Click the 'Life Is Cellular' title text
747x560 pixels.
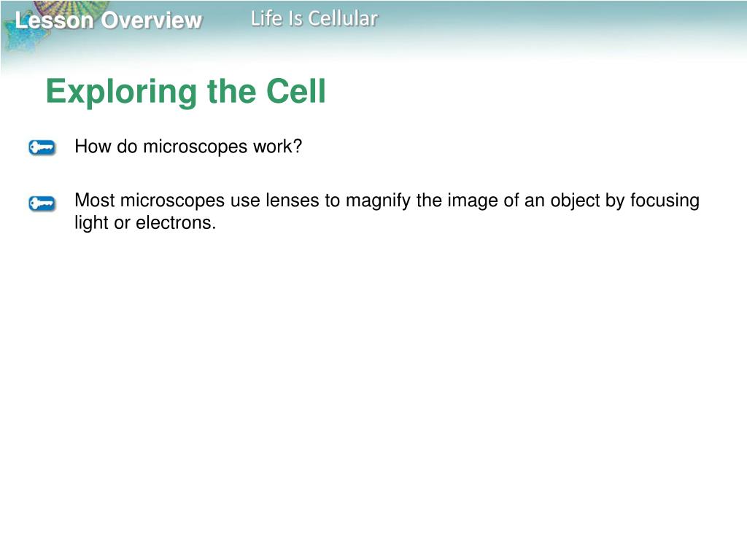pos(314,18)
